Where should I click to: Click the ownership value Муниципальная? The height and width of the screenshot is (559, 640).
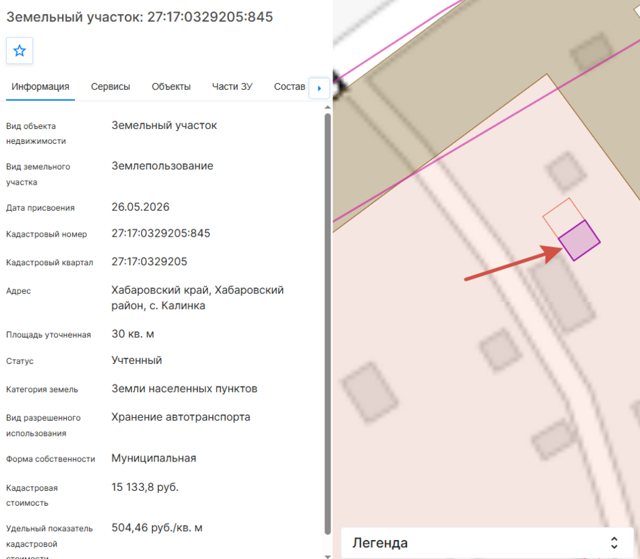click(154, 458)
